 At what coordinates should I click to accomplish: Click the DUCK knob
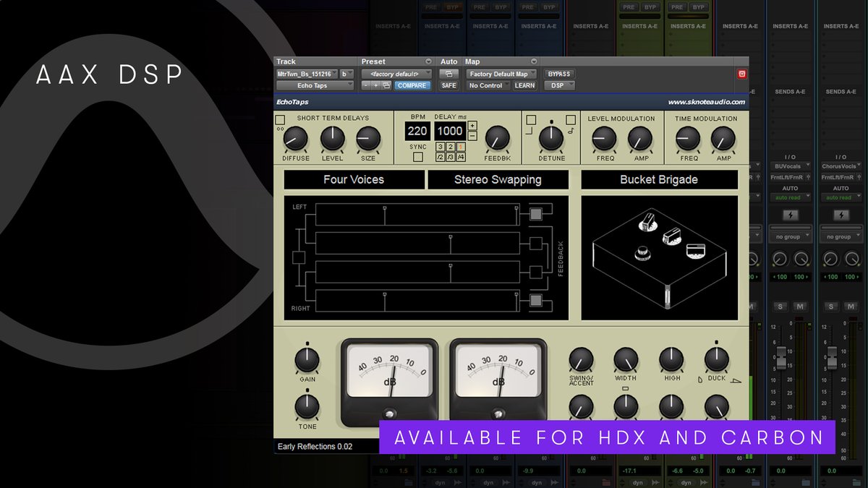click(x=717, y=359)
